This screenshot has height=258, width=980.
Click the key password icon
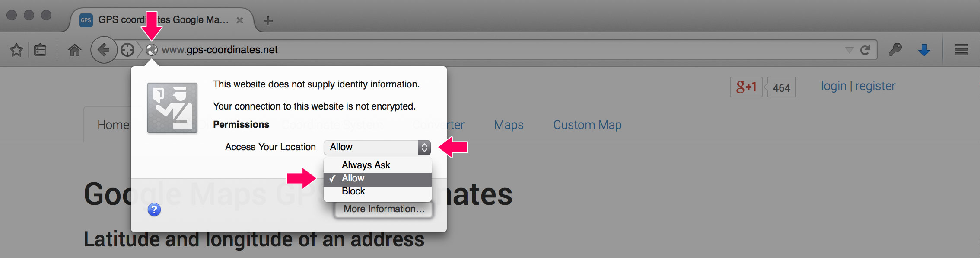click(x=895, y=50)
